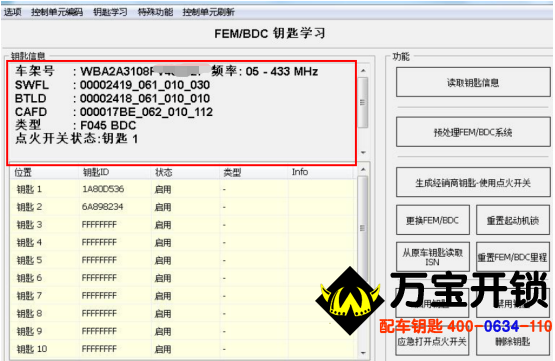
Task: Click key ID 1A80D536
Action: click(x=103, y=189)
